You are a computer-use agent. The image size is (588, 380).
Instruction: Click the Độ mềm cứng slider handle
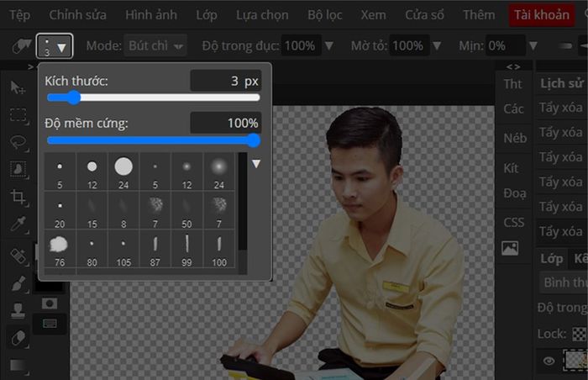pos(254,140)
